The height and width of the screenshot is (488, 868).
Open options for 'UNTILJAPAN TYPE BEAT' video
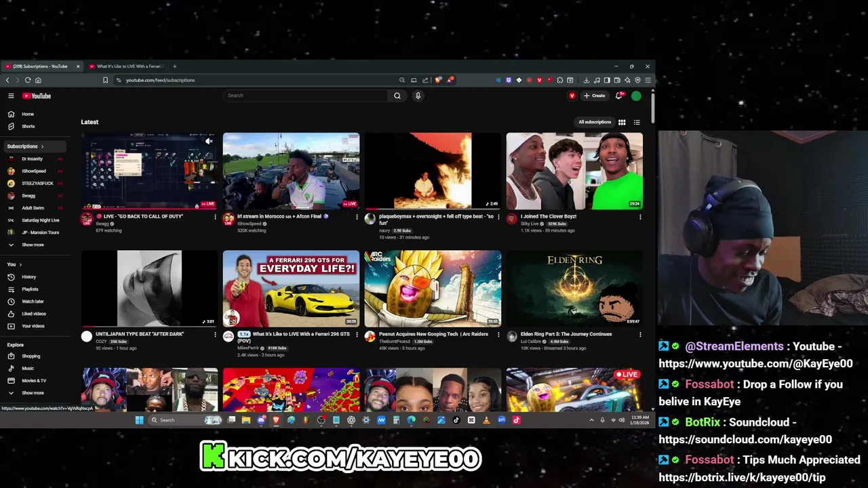coord(215,334)
